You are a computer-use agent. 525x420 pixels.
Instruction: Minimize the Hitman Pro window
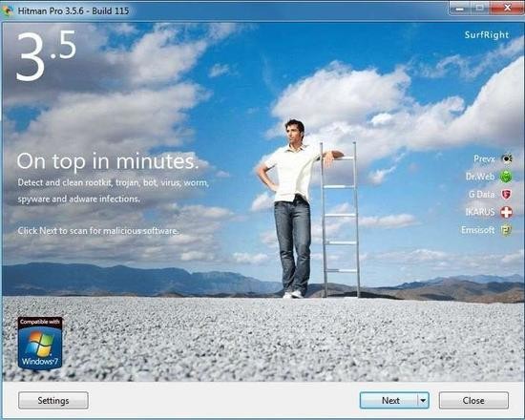click(460, 8)
